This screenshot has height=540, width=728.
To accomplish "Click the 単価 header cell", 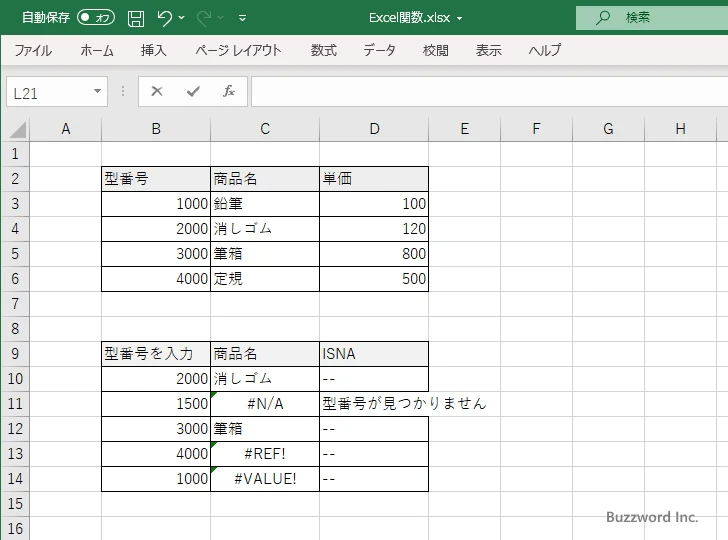I will [374, 179].
